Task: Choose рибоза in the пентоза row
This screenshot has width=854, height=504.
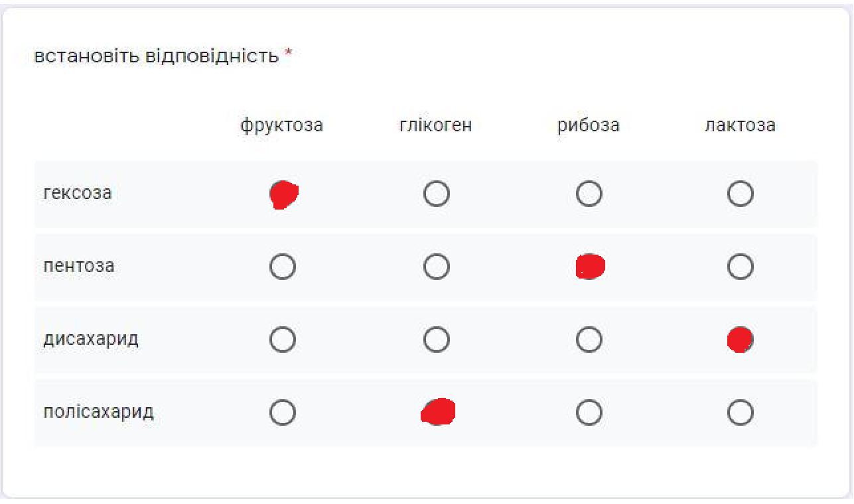Action: (589, 267)
